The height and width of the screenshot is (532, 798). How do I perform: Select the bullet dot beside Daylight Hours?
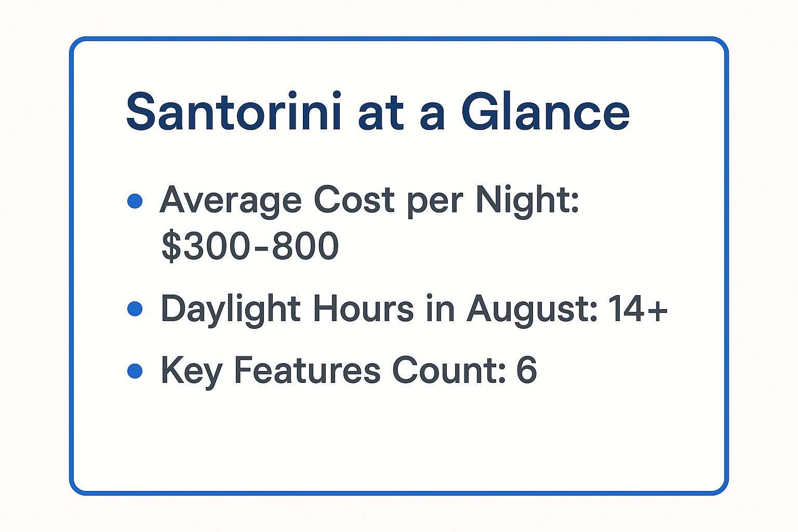click(x=135, y=309)
